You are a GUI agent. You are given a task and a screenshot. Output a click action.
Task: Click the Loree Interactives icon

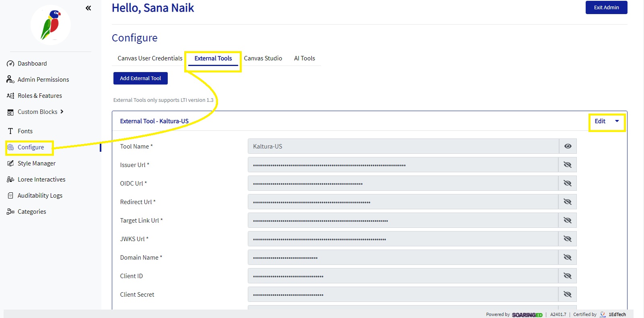click(x=10, y=180)
